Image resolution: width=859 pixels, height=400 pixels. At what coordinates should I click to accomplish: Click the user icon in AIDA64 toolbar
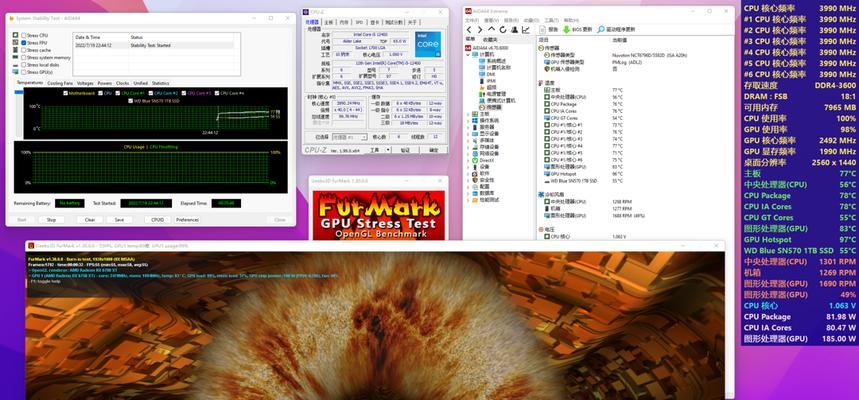tap(514, 30)
